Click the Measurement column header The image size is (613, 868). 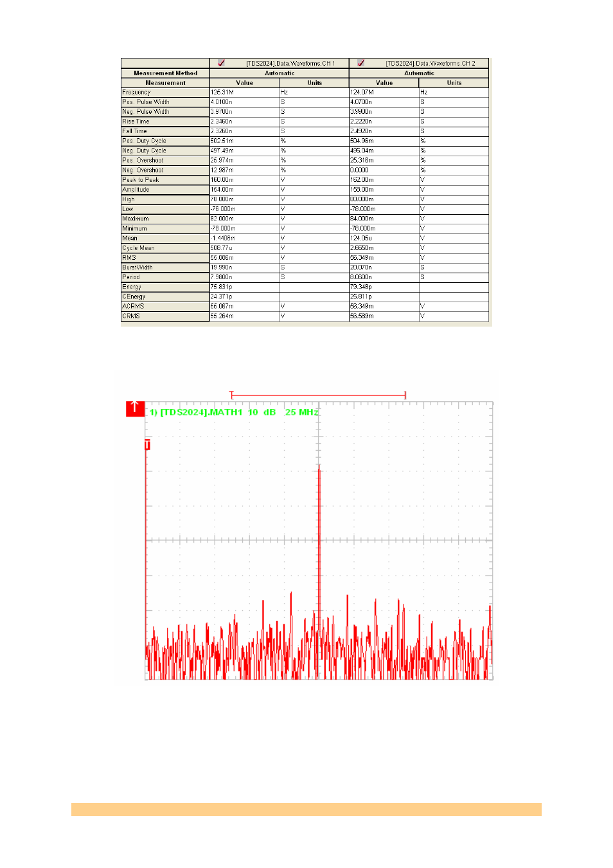165,83
